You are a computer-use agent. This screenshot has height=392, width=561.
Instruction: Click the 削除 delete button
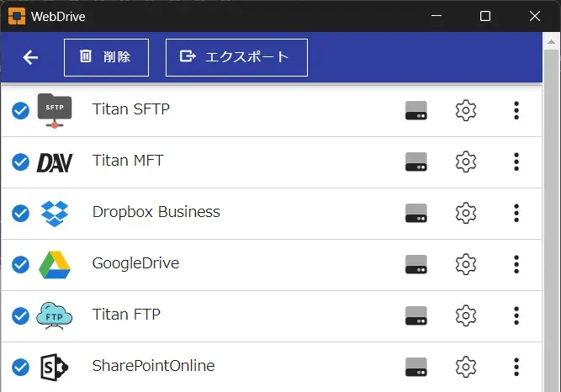[x=106, y=57]
